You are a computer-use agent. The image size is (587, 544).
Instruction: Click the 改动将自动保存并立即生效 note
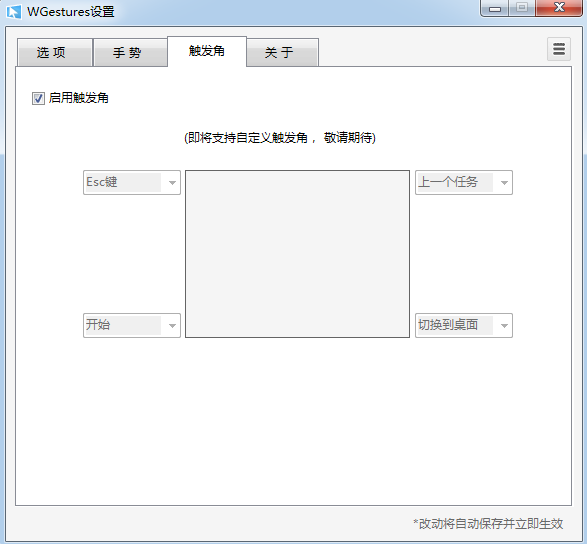[488, 523]
